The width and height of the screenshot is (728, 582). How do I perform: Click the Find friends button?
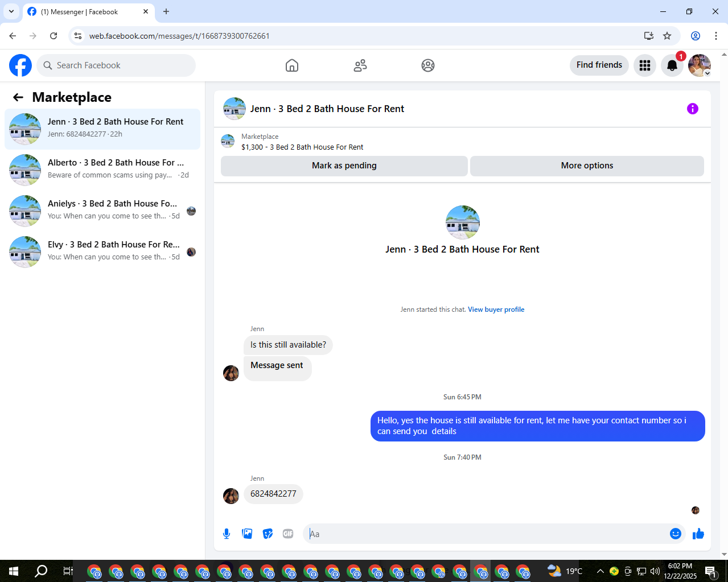click(x=599, y=65)
